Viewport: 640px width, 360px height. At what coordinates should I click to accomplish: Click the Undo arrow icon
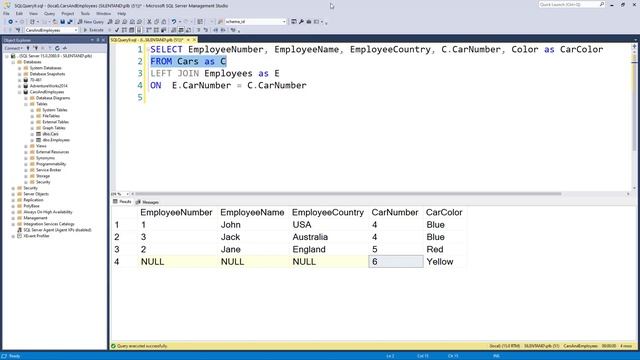[174, 22]
